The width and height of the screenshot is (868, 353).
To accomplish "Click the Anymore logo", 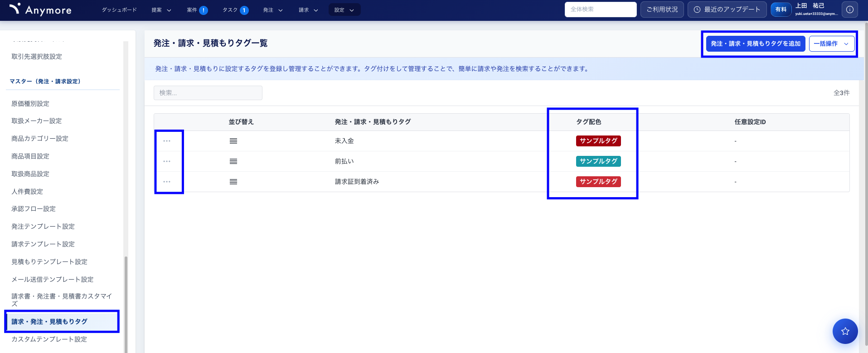I will tap(40, 10).
